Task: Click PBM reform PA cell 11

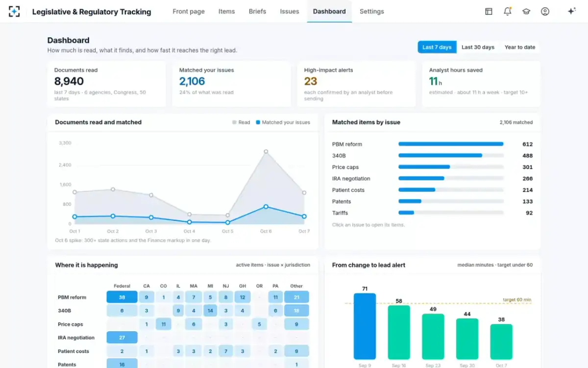Action: (x=276, y=297)
